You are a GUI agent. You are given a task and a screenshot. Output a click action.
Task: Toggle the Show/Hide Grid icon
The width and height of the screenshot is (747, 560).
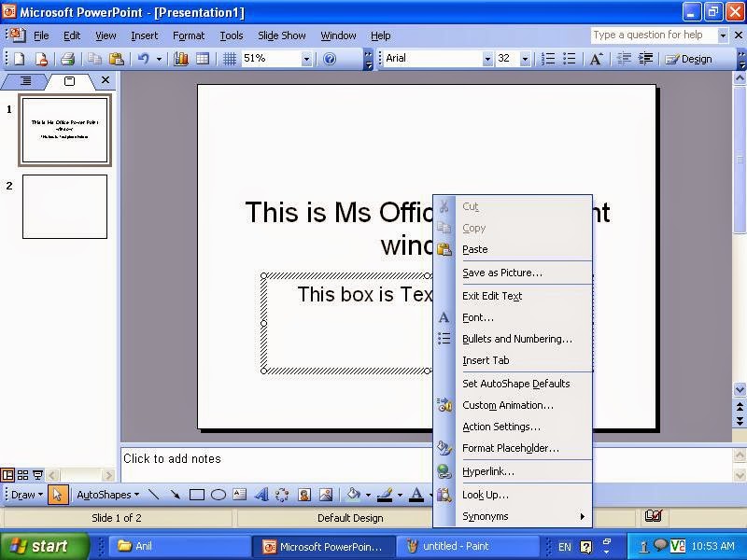[230, 59]
